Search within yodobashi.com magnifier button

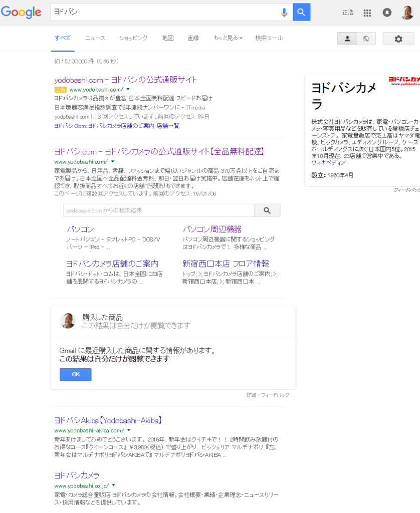pos(267,210)
